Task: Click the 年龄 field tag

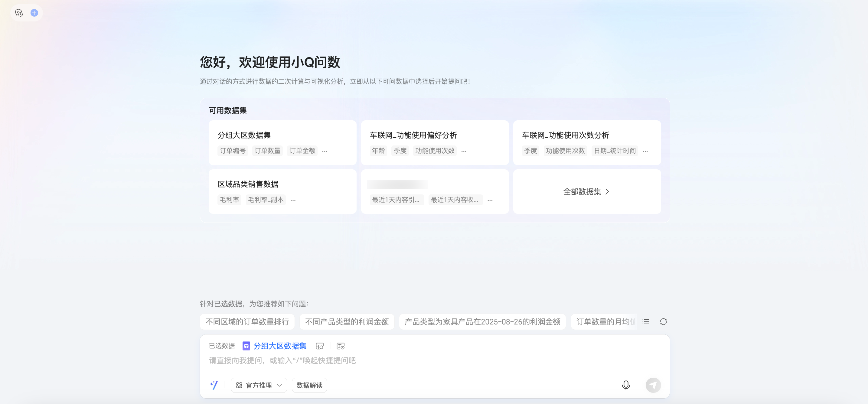Action: click(x=378, y=151)
